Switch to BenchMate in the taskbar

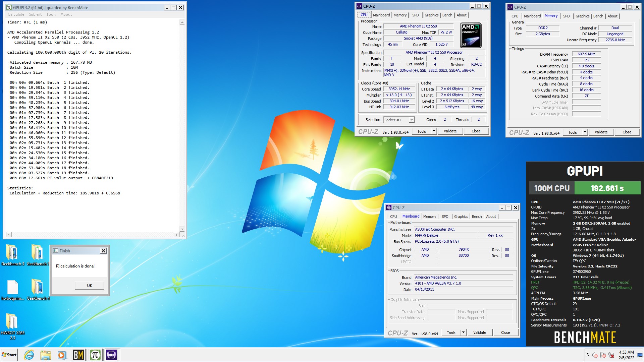pyautogui.click(x=78, y=355)
